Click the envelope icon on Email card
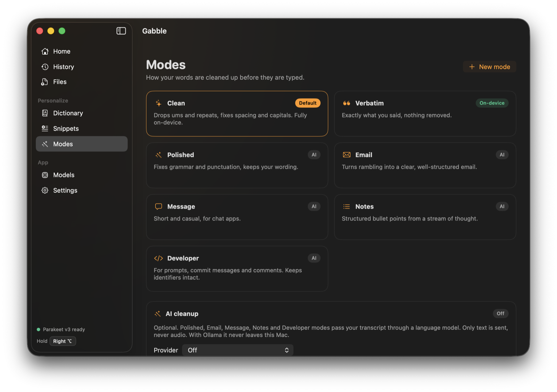The height and width of the screenshot is (392, 557). coord(347,155)
